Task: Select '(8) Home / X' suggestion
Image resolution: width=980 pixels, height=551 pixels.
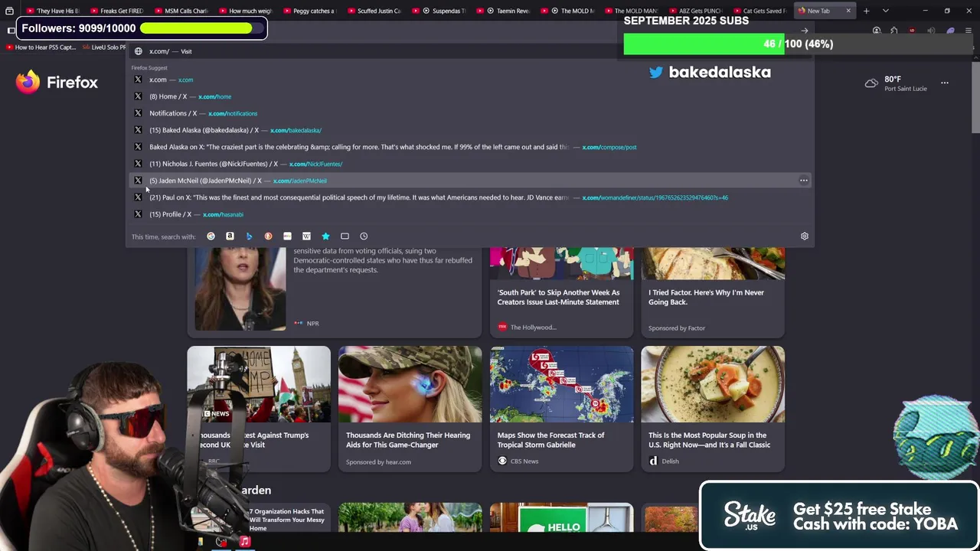Action: 471,96
